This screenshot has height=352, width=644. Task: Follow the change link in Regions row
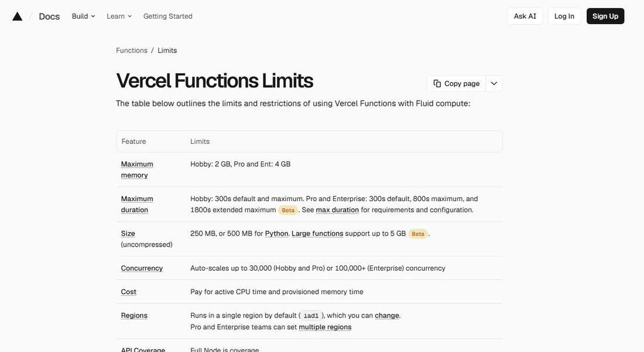[387, 315]
